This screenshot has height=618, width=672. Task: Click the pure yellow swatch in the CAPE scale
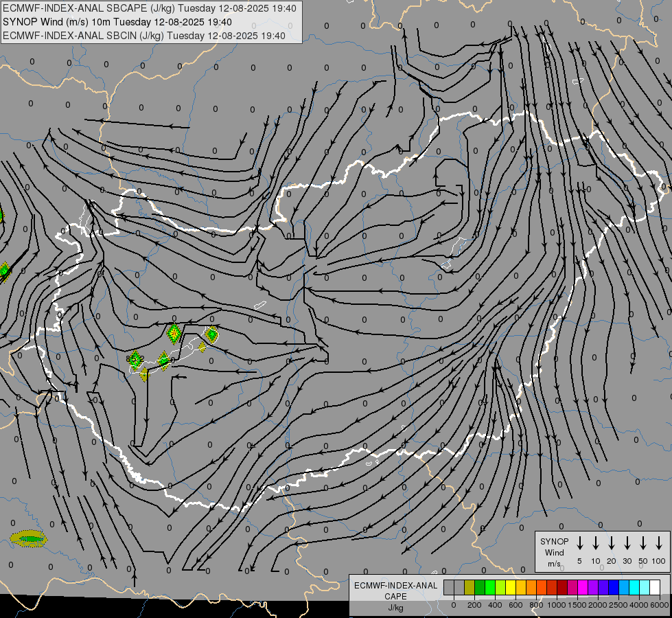pyautogui.click(x=511, y=588)
